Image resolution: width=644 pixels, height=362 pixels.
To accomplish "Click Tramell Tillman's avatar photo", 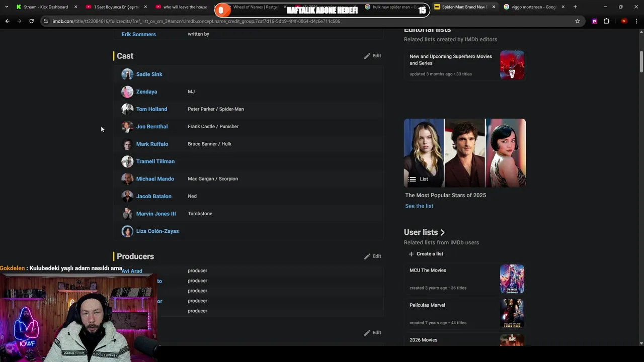I will click(x=127, y=161).
